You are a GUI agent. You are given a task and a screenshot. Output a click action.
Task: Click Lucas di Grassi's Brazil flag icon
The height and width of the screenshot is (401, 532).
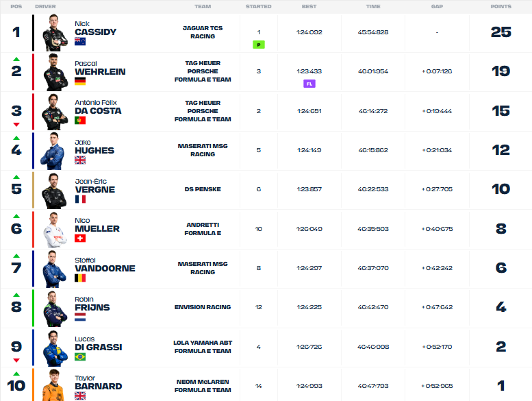point(79,357)
